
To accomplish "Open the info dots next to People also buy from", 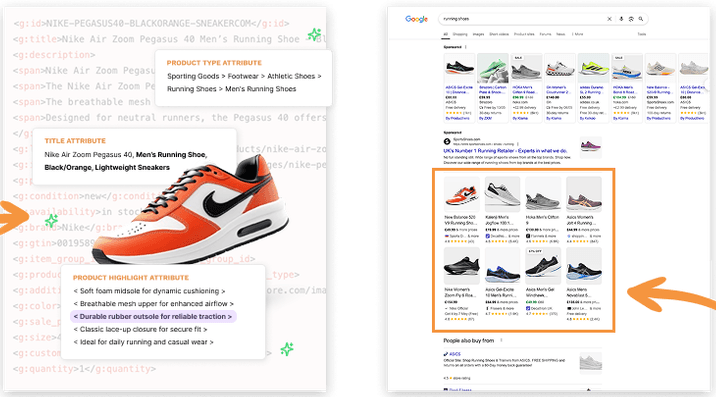I will [501, 340].
